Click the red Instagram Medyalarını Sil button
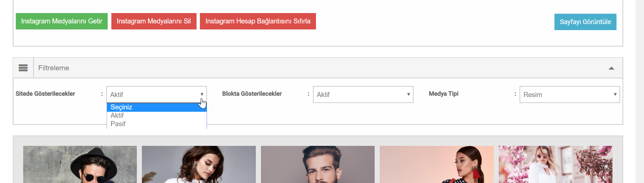This screenshot has height=183, width=644. click(x=154, y=21)
